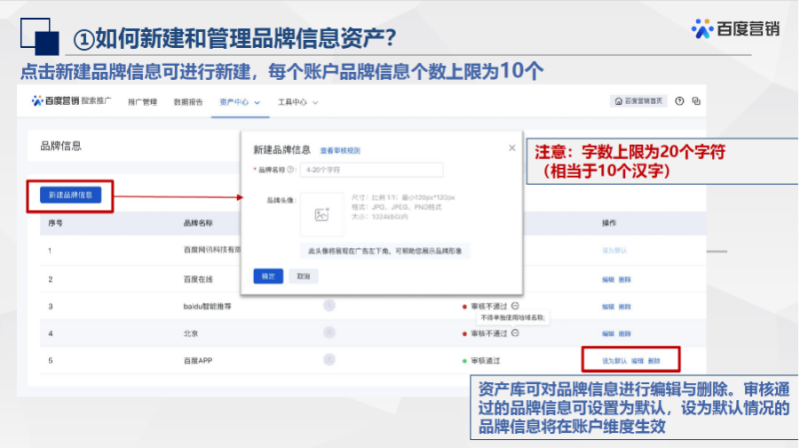The height and width of the screenshot is (448, 800).
Task: Click the 搜索推广 label beside logo
Action: click(96, 101)
